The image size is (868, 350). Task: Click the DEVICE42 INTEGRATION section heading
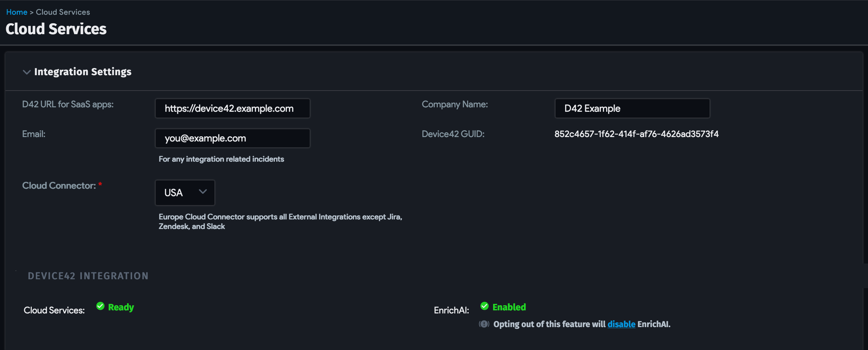88,276
